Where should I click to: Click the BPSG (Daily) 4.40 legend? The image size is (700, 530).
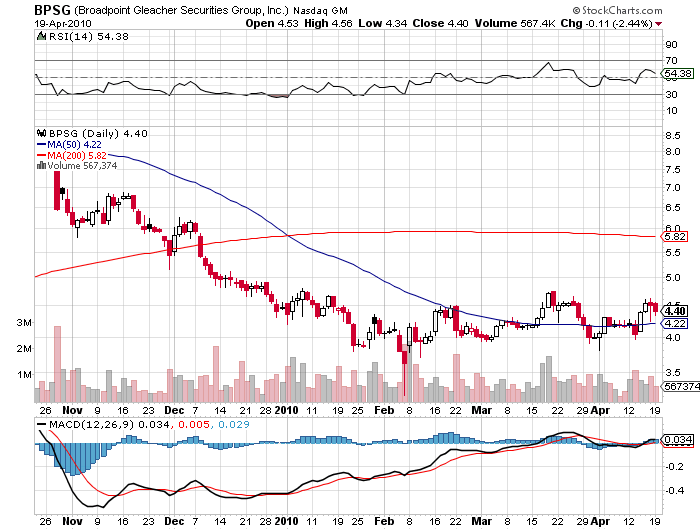98,134
